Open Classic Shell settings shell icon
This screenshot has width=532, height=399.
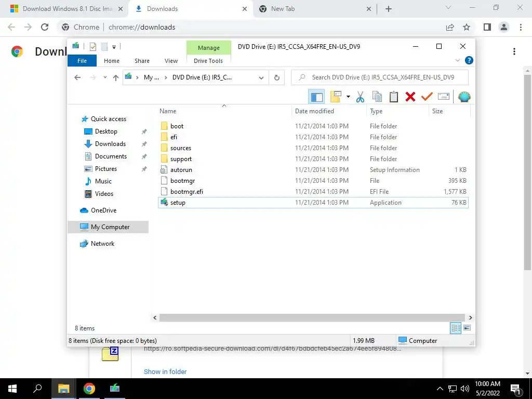[464, 97]
